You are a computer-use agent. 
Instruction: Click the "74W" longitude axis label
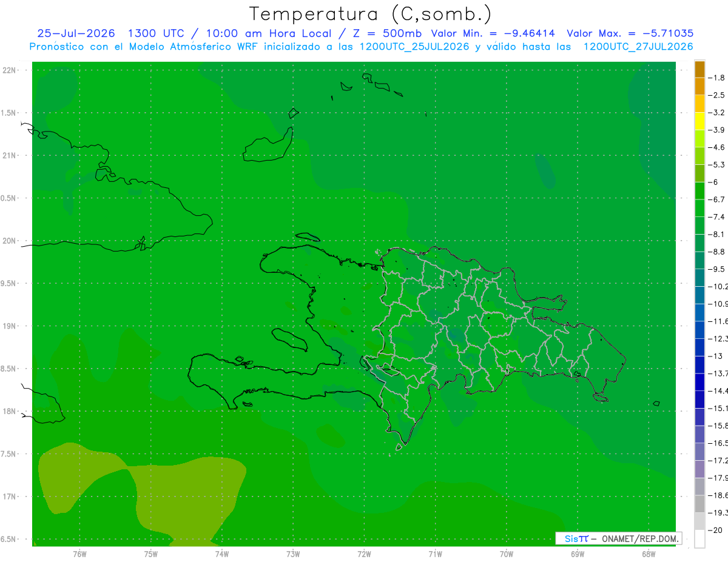pyautogui.click(x=222, y=554)
